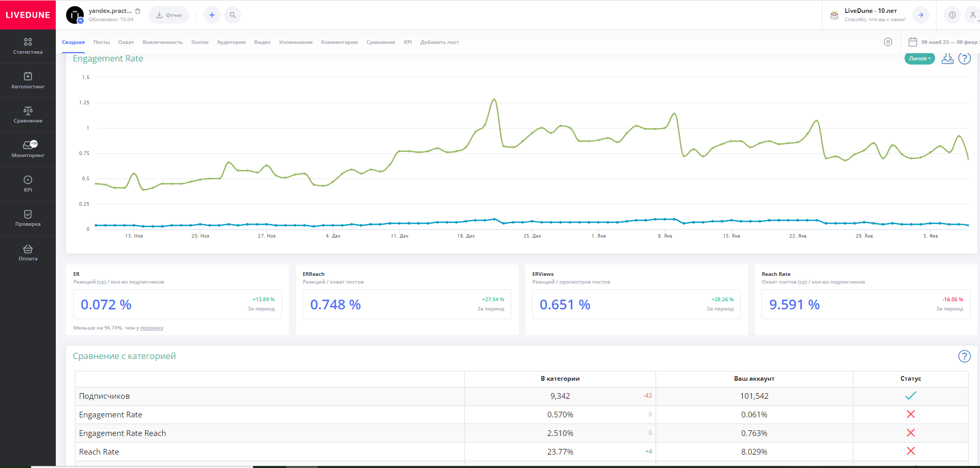Click the LiveDune anniversary cake icon

tap(834, 15)
